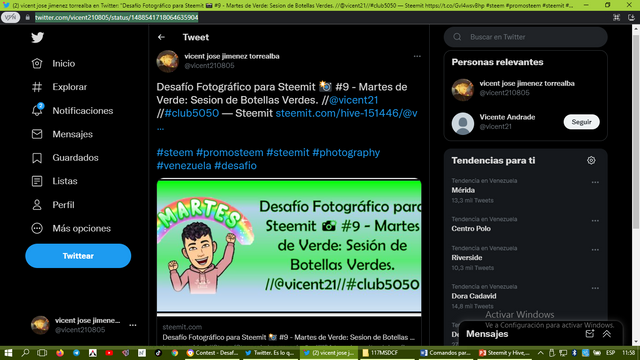The image size is (640, 360).
Task: Click the home icon beside Inicio
Action: point(37,63)
